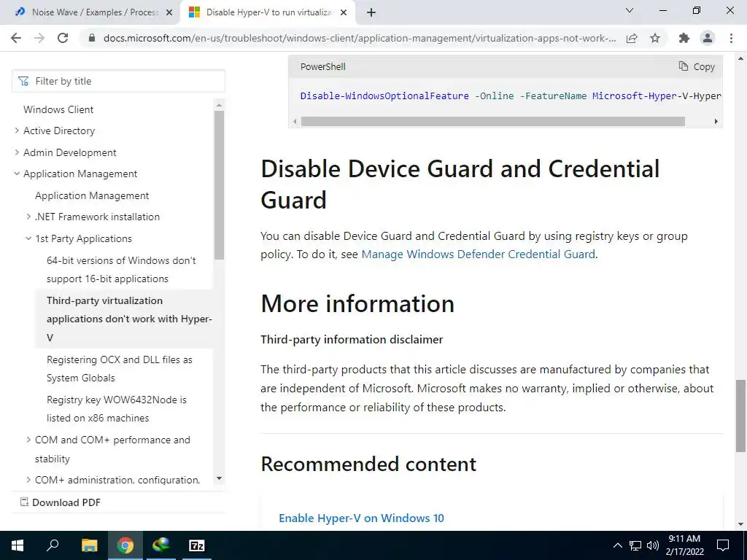Viewport: 747px width, 560px height.
Task: Expand COM+ administration, configuration chevron
Action: pos(28,480)
